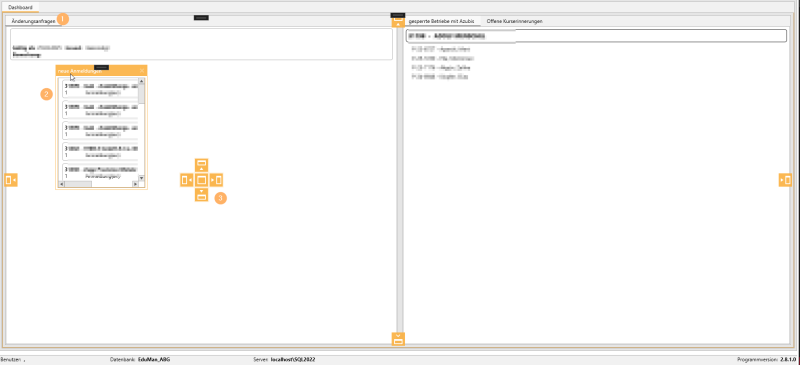Dock panel to the right screen edge guide
This screenshot has width=800, height=365.
pos(785,180)
